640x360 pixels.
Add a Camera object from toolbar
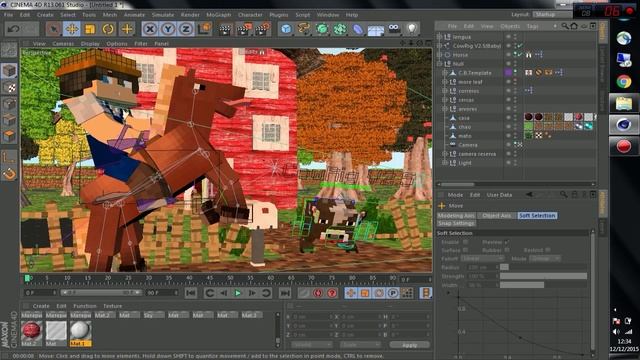pos(394,28)
